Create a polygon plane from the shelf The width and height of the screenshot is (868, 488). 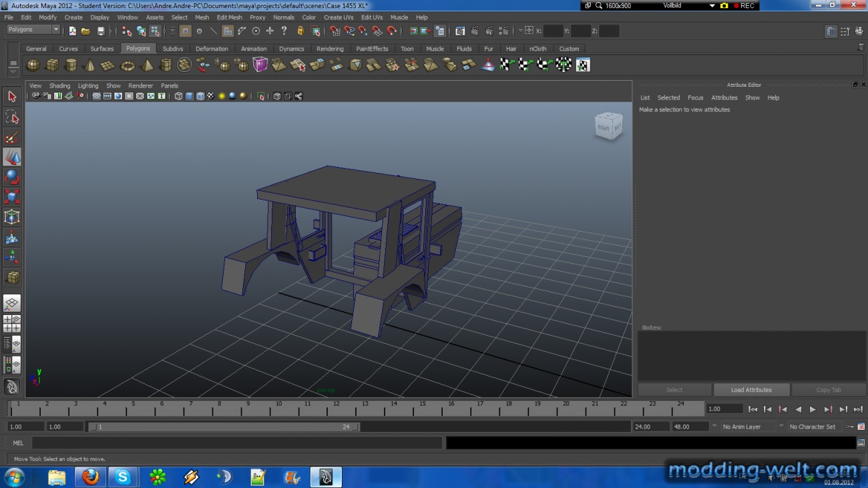107,65
